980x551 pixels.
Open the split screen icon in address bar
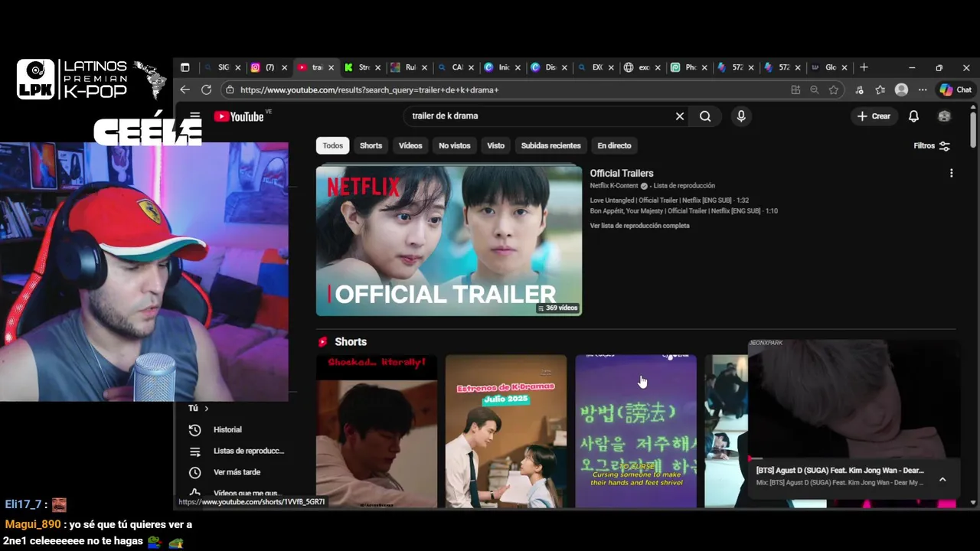[795, 90]
